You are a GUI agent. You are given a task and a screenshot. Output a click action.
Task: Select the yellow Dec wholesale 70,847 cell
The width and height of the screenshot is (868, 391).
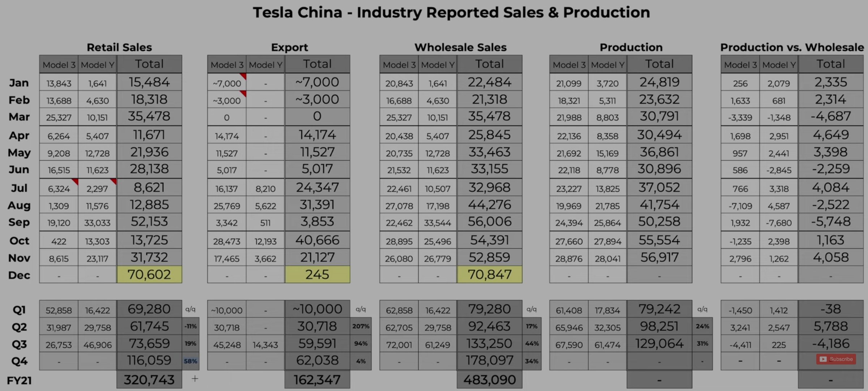click(x=489, y=275)
